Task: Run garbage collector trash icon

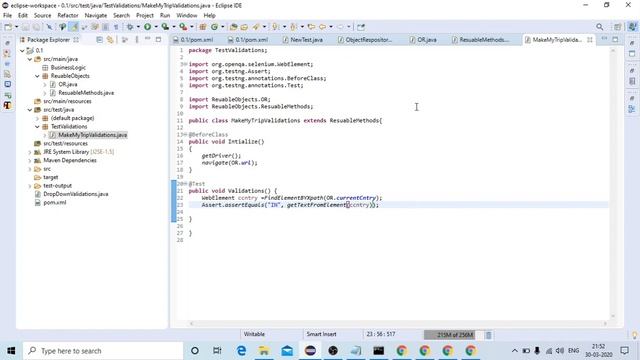Action: [488, 335]
